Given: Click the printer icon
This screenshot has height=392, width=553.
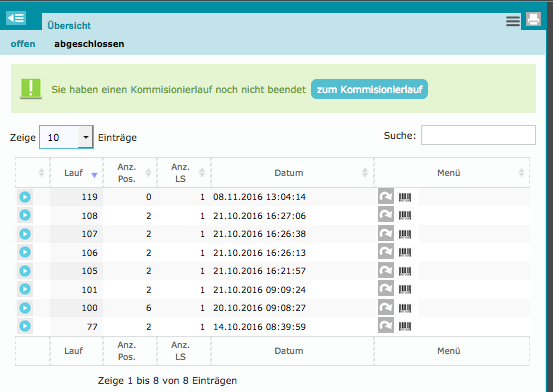Looking at the screenshot, I should coord(533,19).
